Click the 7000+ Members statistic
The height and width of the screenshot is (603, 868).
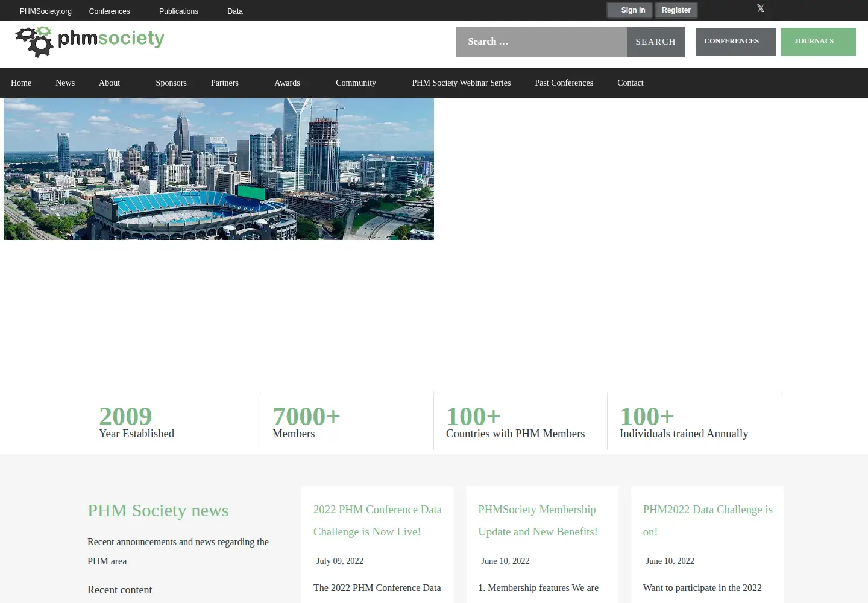tap(306, 421)
